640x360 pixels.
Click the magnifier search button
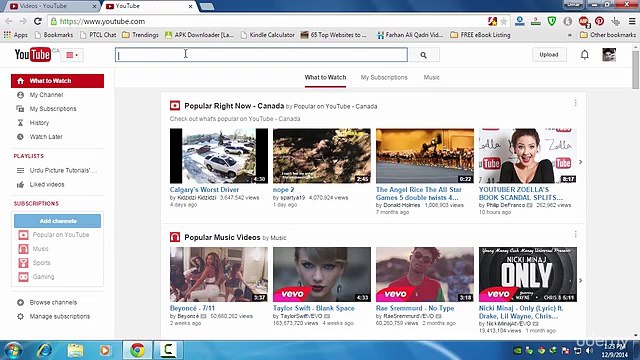point(424,55)
